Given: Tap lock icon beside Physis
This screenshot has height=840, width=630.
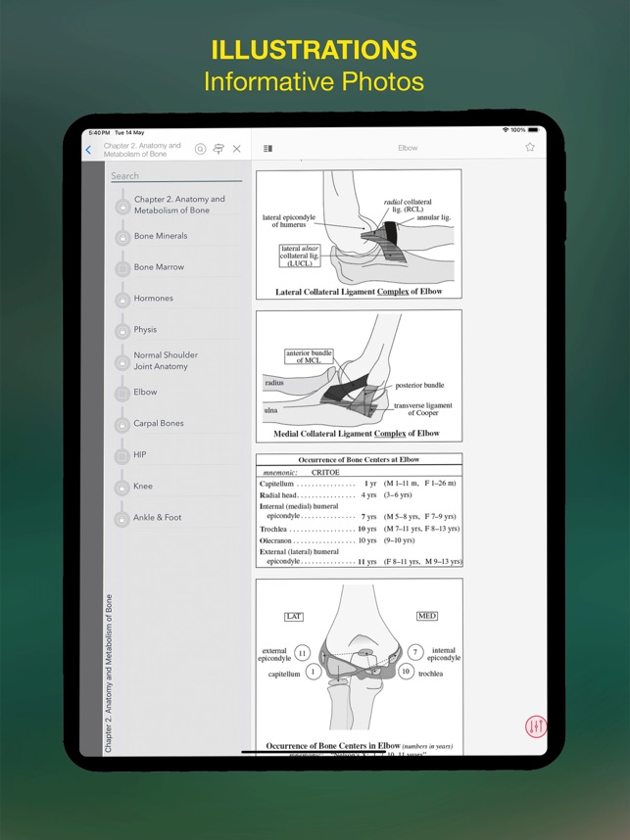Looking at the screenshot, I should pyautogui.click(x=122, y=331).
